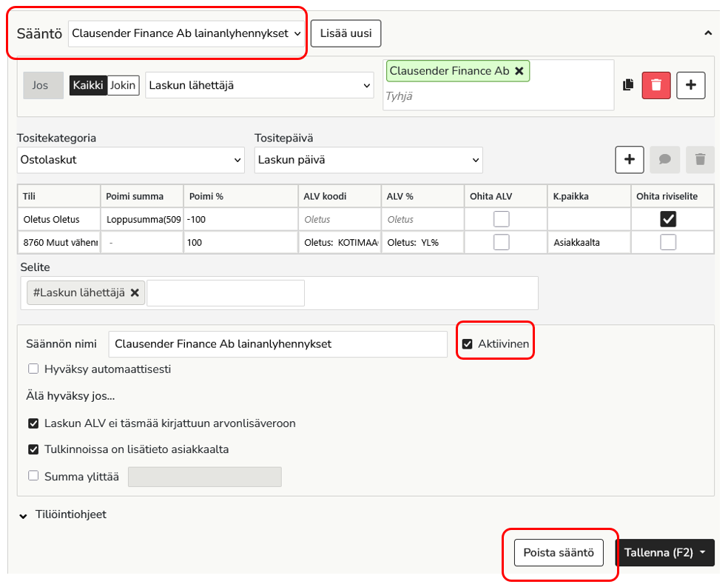Click the ALV koodi column header
This screenshot has width=728, height=587.
pos(340,196)
